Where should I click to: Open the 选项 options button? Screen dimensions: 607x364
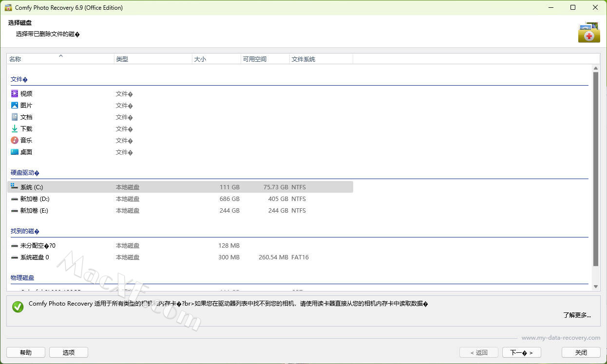(x=69, y=352)
